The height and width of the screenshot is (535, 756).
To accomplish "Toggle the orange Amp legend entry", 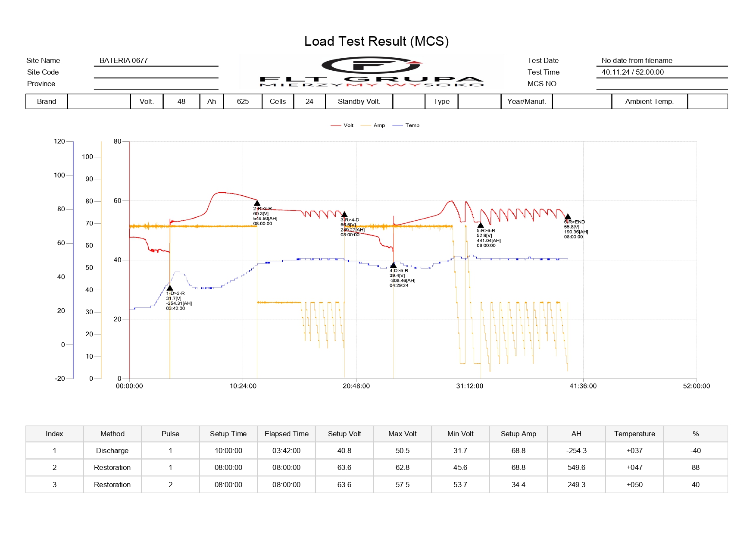I will click(x=373, y=125).
